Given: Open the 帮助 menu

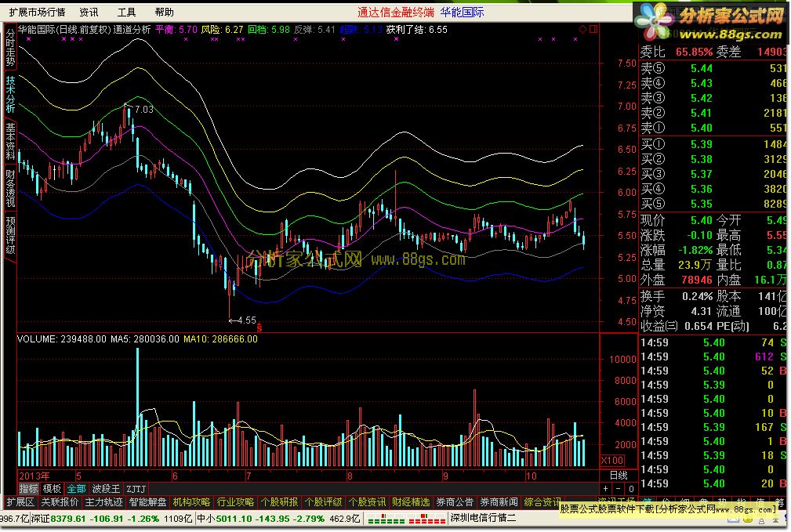Looking at the screenshot, I should click(165, 12).
